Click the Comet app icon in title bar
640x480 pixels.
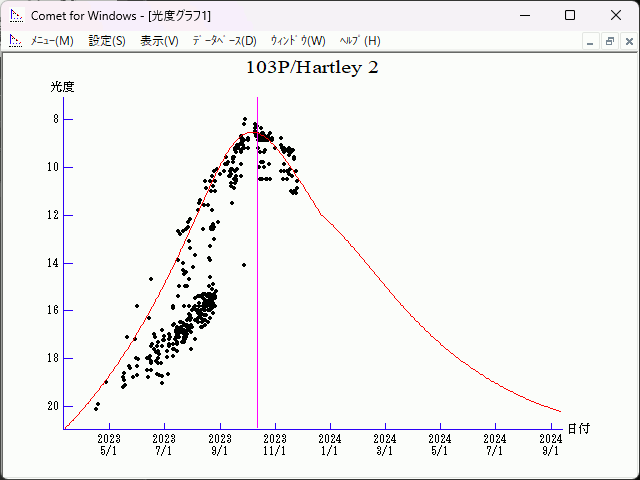tap(16, 16)
